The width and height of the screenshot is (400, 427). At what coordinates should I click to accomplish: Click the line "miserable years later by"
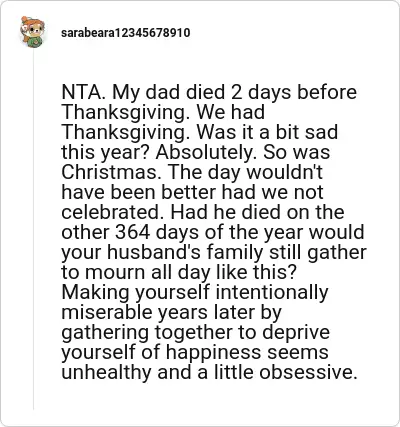pyautogui.click(x=172, y=312)
